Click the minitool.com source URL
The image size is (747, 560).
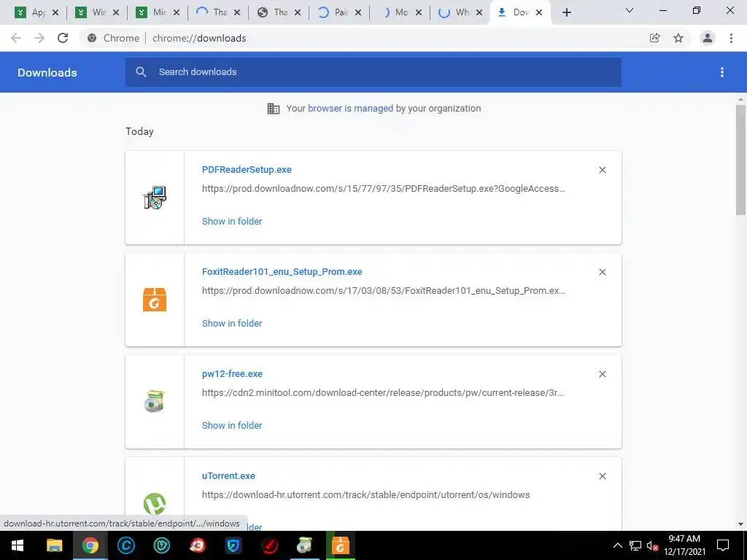[382, 393]
